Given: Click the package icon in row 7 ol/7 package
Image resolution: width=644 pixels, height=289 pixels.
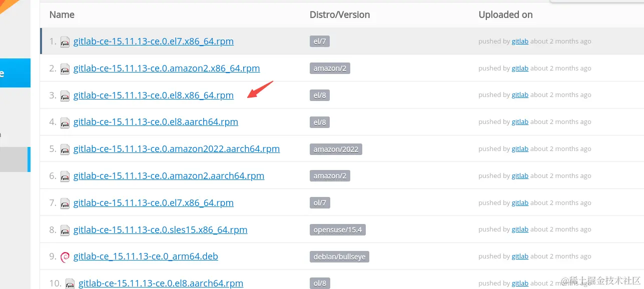Looking at the screenshot, I should pos(65,203).
